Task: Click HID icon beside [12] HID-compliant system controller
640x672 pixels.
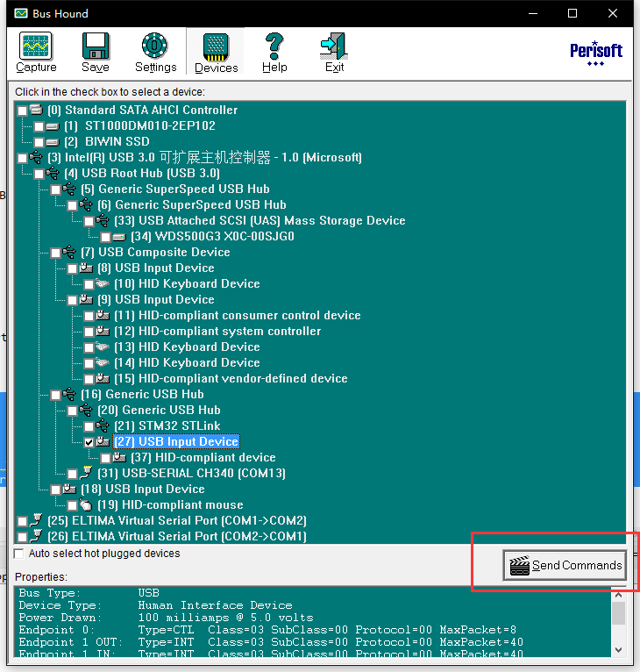Action: 103,331
